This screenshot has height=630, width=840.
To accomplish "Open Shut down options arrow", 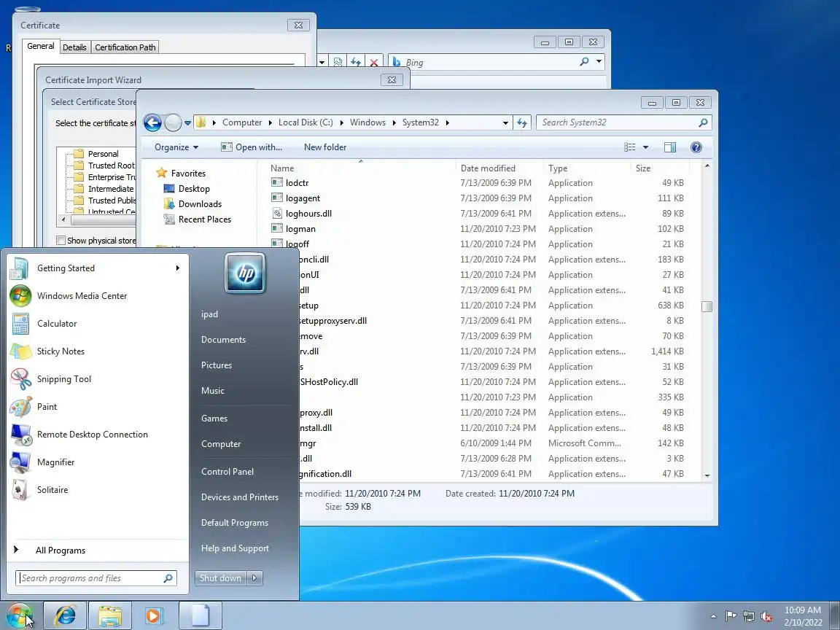I will (x=254, y=578).
